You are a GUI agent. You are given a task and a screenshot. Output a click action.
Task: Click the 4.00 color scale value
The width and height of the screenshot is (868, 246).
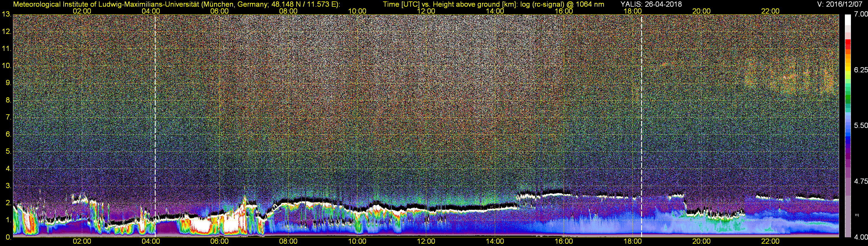coord(861,237)
